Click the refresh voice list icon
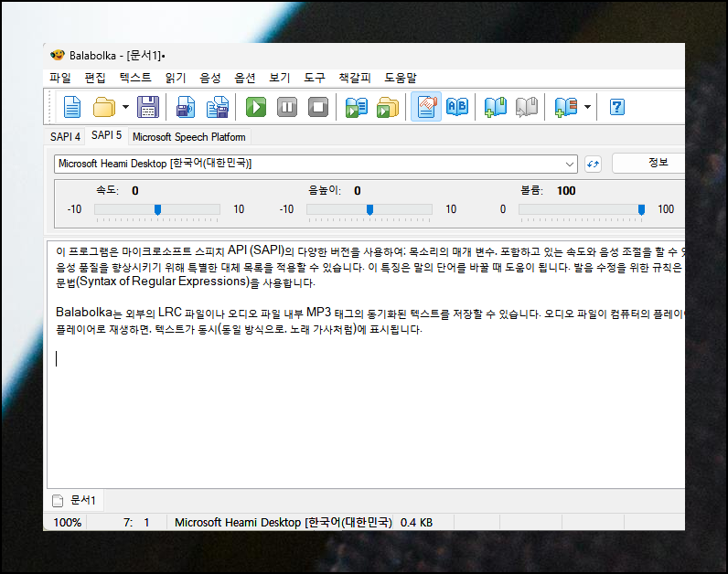This screenshot has width=728, height=574. point(593,164)
